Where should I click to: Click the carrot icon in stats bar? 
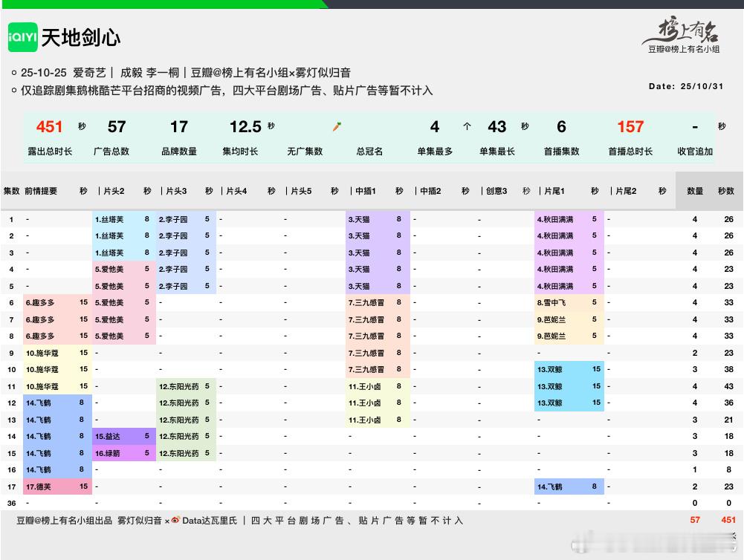[x=337, y=126]
